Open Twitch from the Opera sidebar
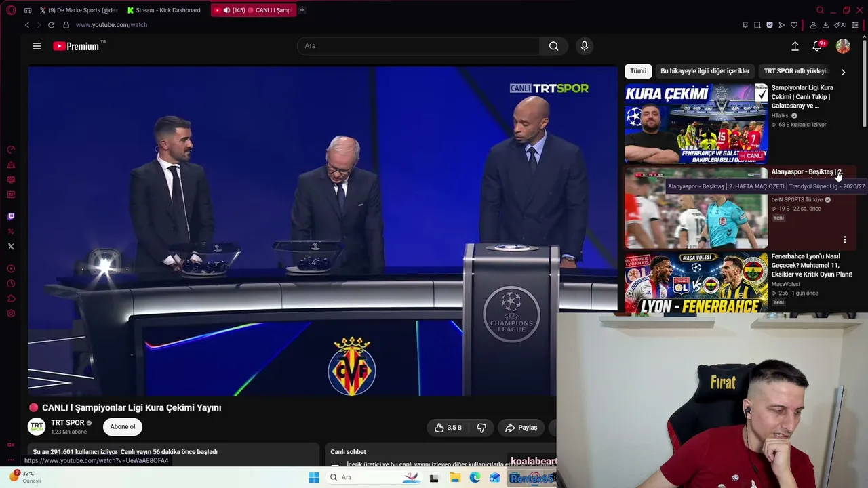The width and height of the screenshot is (868, 488). [11, 217]
